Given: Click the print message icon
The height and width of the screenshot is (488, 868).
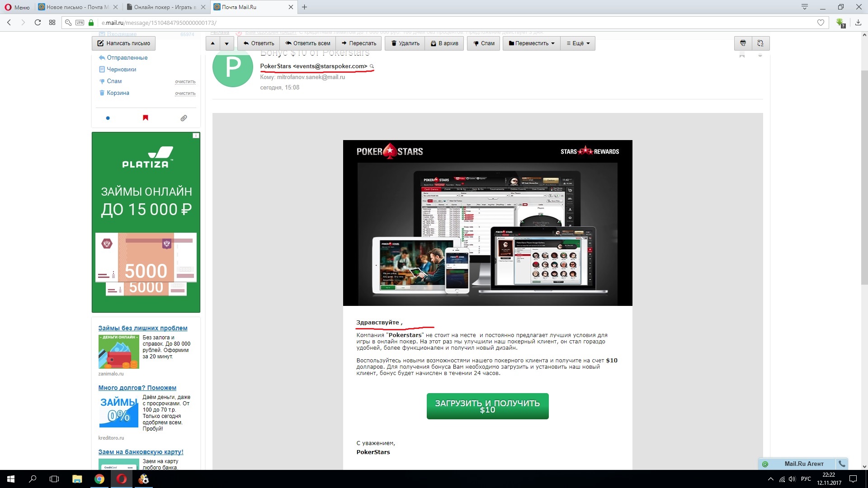Looking at the screenshot, I should click(743, 43).
